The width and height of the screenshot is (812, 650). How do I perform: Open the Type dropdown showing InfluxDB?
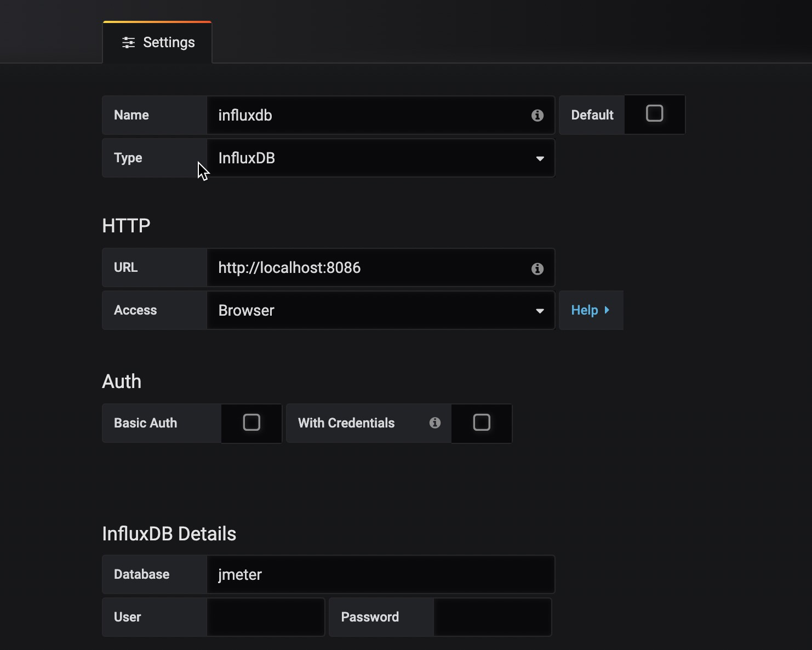[381, 158]
